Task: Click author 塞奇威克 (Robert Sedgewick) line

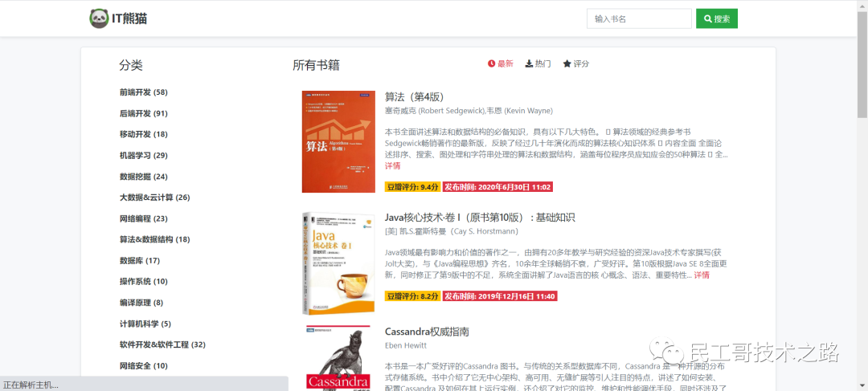Action: pyautogui.click(x=469, y=111)
